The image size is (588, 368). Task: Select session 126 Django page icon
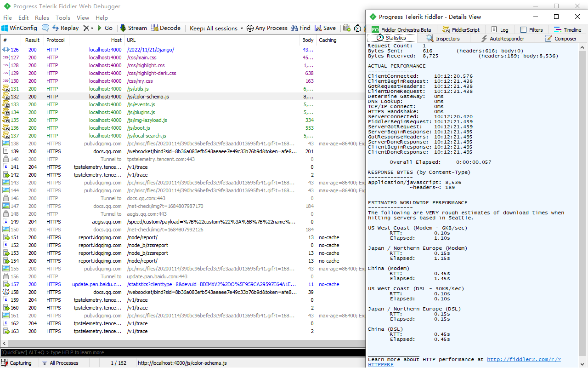click(x=6, y=50)
